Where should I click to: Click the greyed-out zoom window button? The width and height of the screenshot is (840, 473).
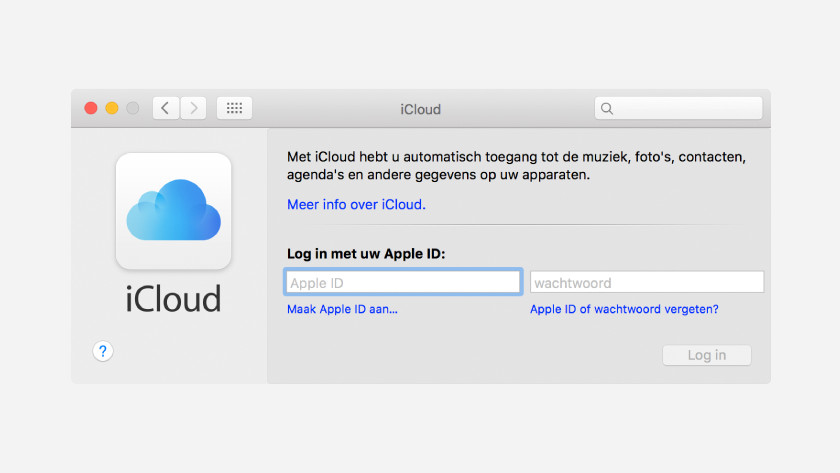click(133, 108)
